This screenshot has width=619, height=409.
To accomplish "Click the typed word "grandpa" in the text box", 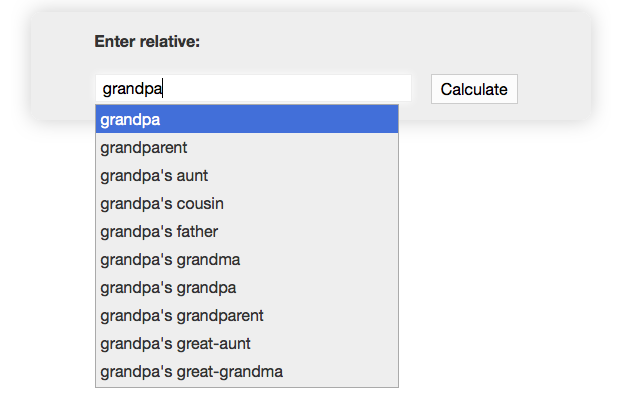I will (x=132, y=88).
